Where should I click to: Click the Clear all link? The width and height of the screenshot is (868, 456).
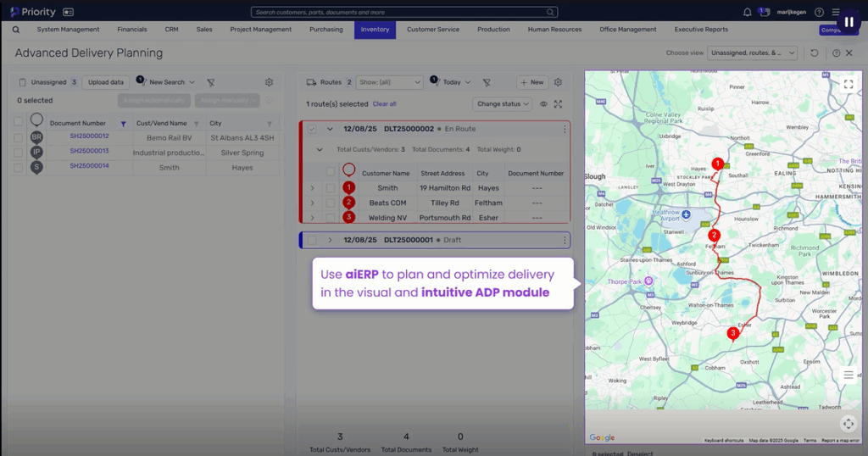tap(384, 104)
